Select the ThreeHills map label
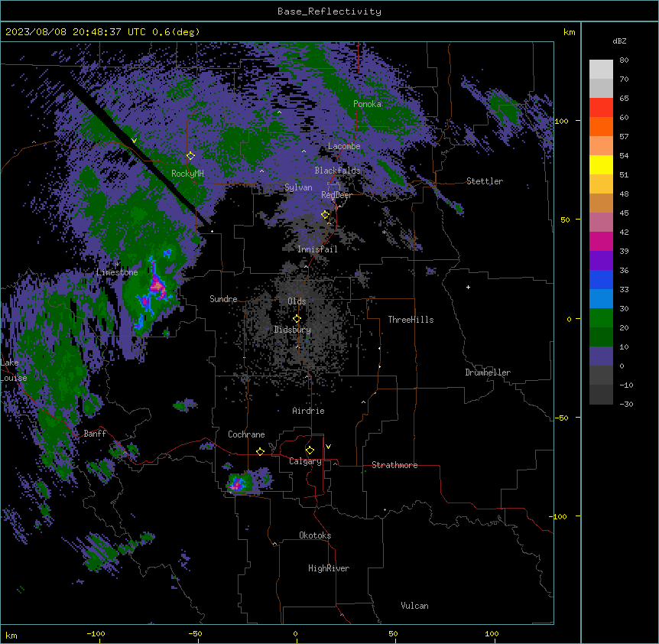Screen dimensions: 659x644 click(411, 320)
